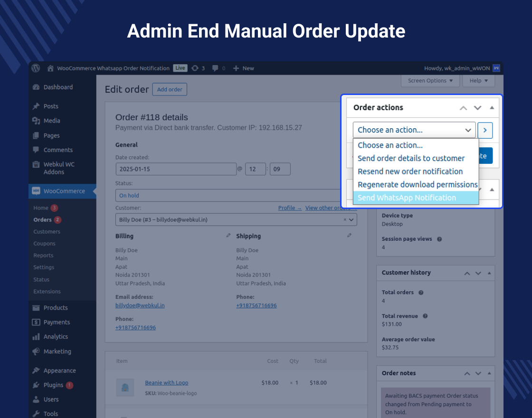Click the billydoe@webkul.in email link
Viewport: 532px width, 418px height.
[140, 305]
